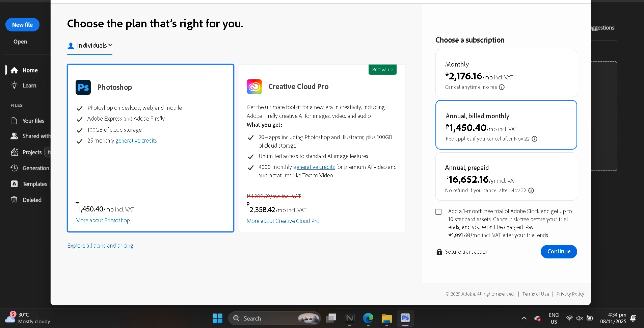This screenshot has height=328, width=644.
Task: Click the Photoshop icon on the taskbar
Action: tap(405, 318)
